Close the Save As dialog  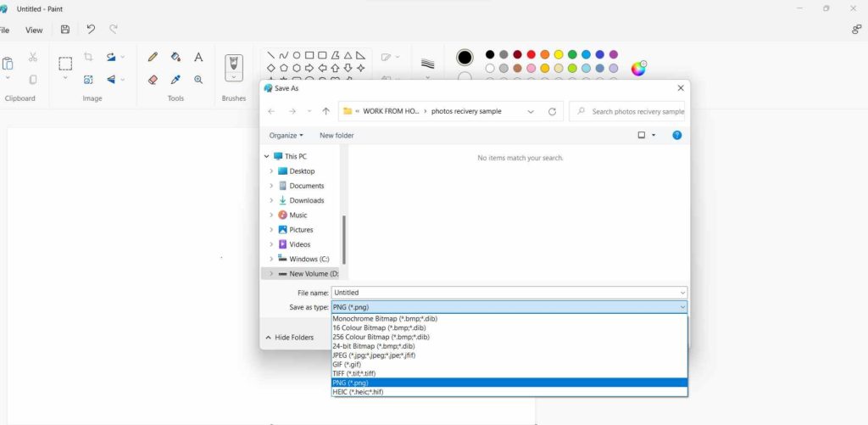pos(681,88)
